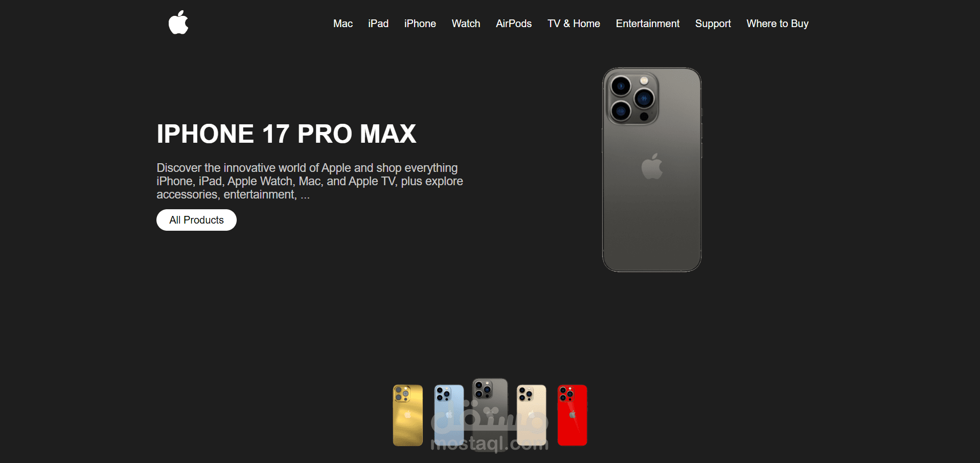The height and width of the screenshot is (463, 980).
Task: Click the camera module on large iPhone image
Action: 632,99
